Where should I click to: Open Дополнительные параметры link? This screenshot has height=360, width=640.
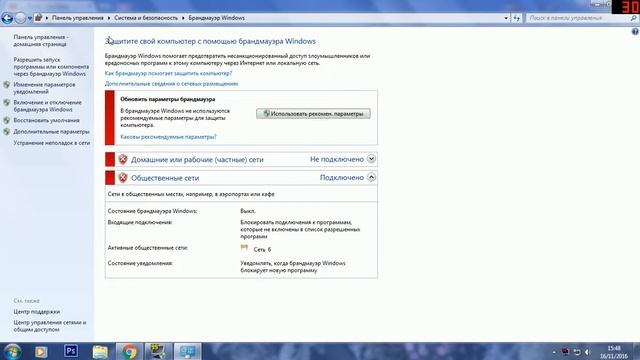coord(51,132)
